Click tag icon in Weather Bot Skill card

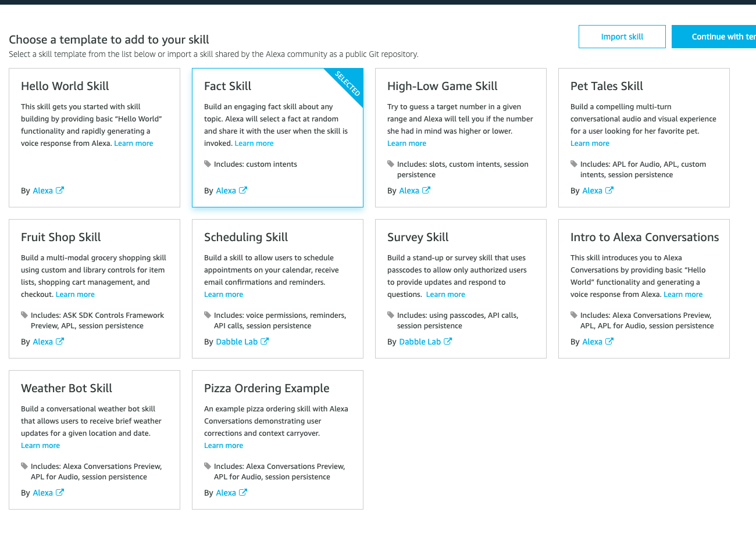(24, 466)
